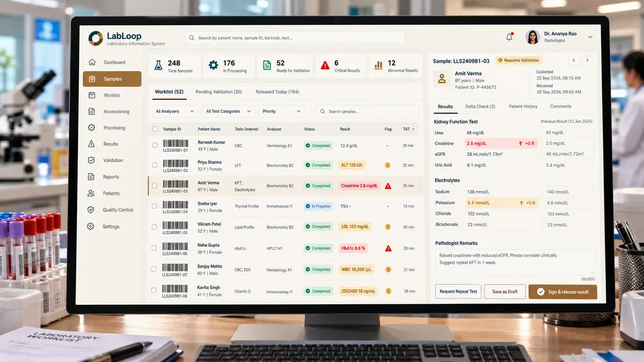Click the Save as Draft button
Screen dimensions: 644x362
tap(505, 292)
